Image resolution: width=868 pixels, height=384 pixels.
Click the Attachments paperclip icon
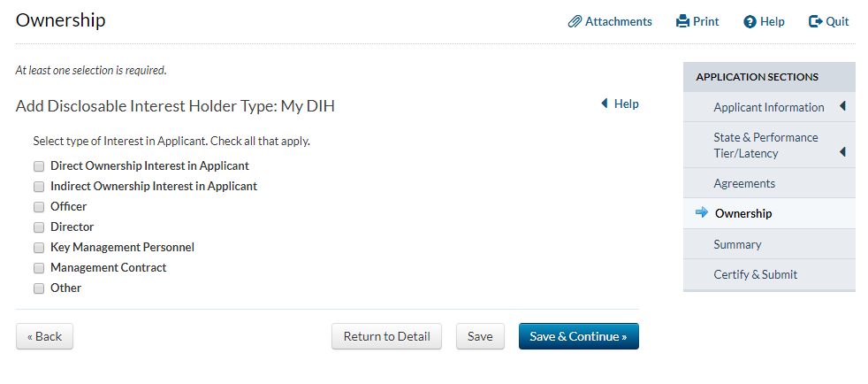coord(575,21)
